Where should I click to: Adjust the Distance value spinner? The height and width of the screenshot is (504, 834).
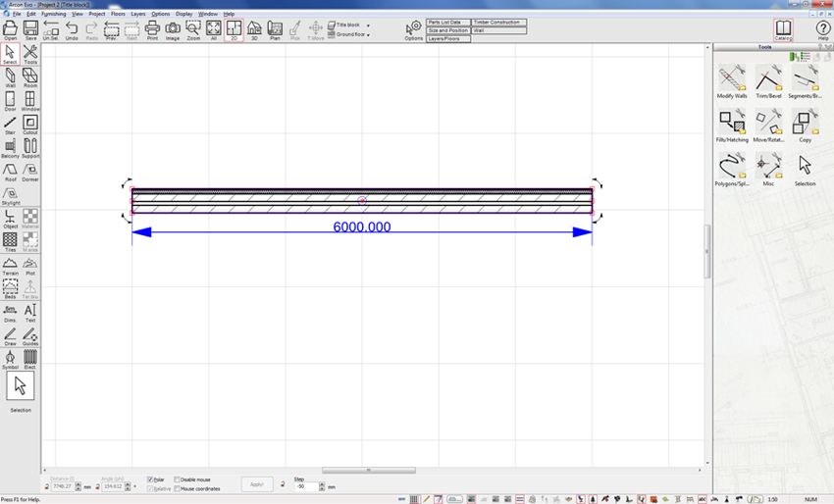coord(78,486)
